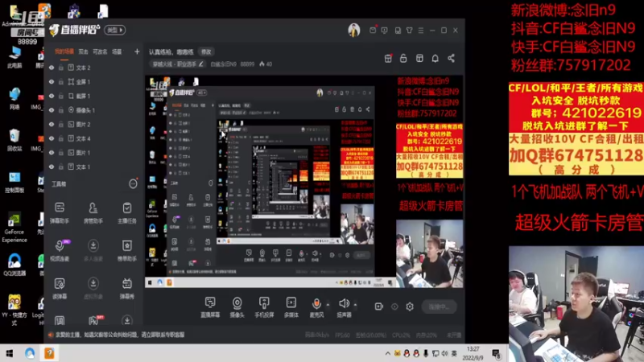Select the 全屏 1 layer row
The width and height of the screenshot is (644, 362).
pyautogui.click(x=93, y=82)
